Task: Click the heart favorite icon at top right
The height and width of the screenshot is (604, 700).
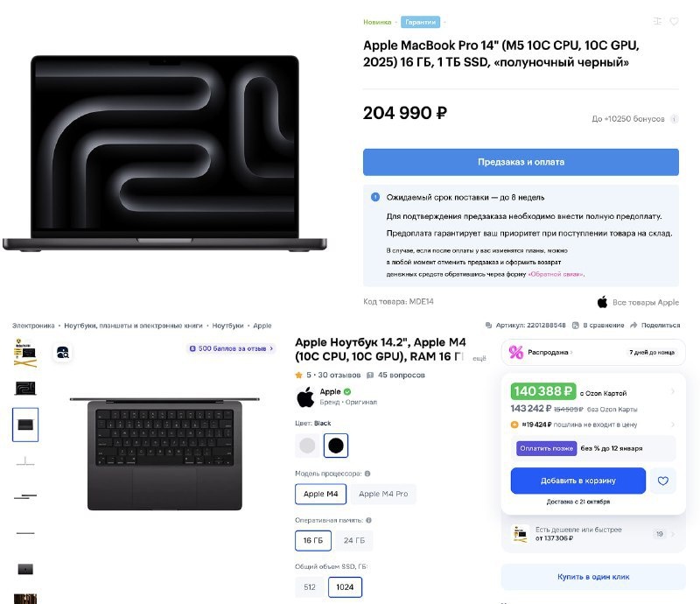Action: pos(674,21)
